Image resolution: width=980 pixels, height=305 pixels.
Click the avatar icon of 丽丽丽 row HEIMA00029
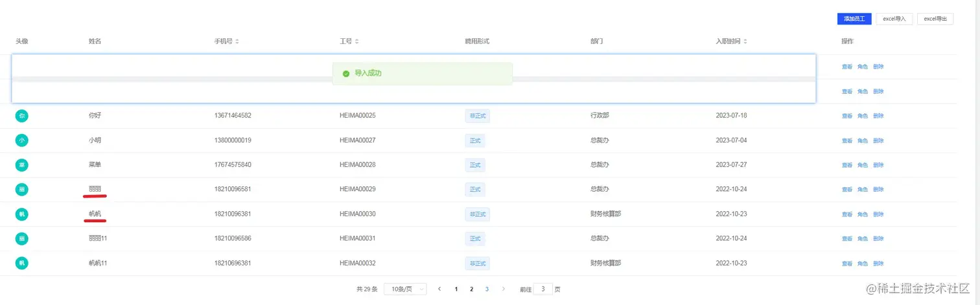tap(22, 190)
